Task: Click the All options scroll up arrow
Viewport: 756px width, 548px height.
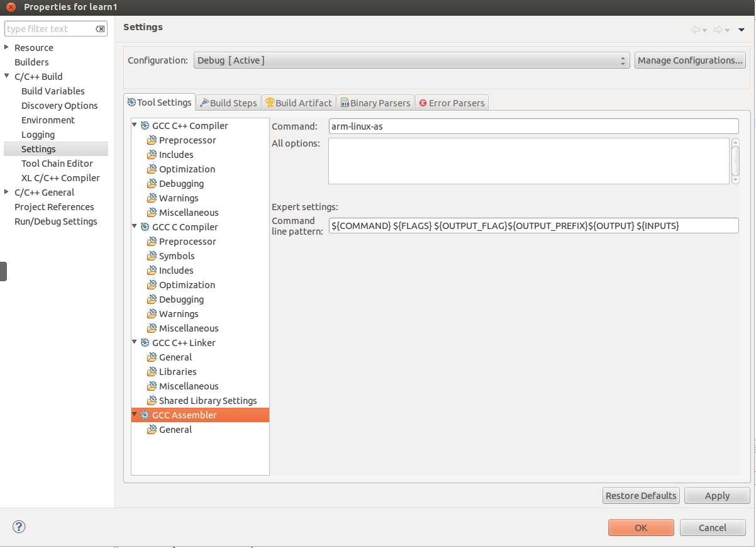Action: click(x=735, y=142)
